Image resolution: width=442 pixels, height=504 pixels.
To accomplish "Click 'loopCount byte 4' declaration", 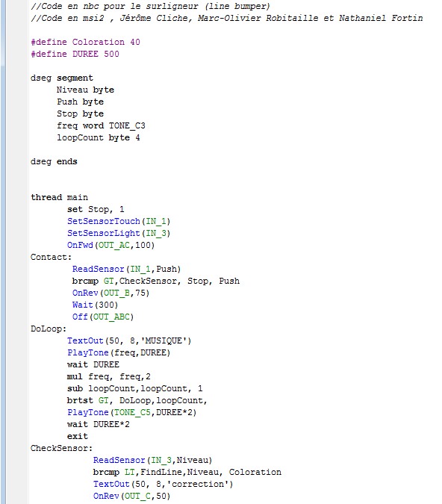I will [x=99, y=137].
